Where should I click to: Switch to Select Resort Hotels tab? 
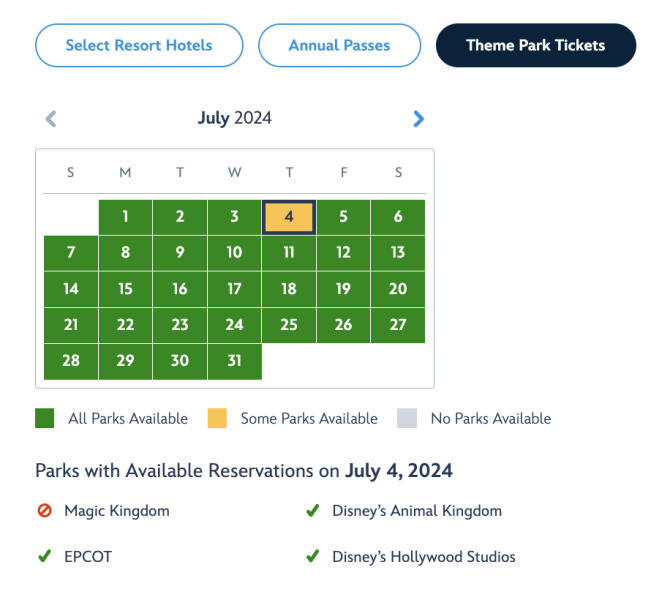click(139, 45)
